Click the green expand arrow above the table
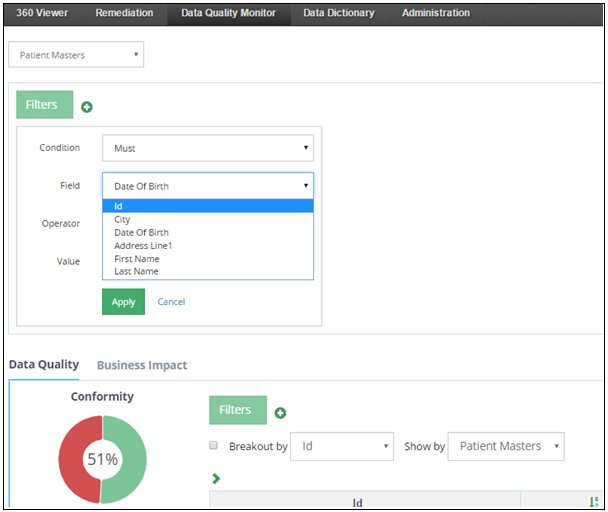Viewport: 608px width, 512px height. click(x=216, y=478)
